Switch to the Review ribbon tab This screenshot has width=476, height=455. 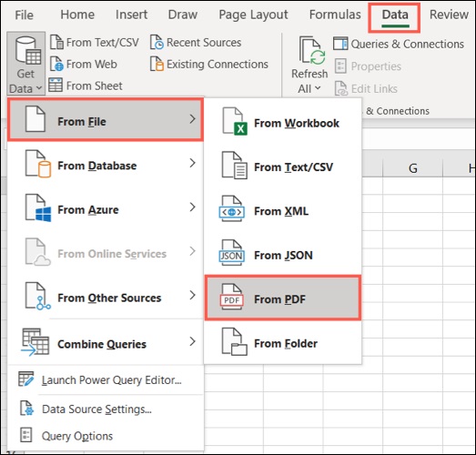(449, 15)
